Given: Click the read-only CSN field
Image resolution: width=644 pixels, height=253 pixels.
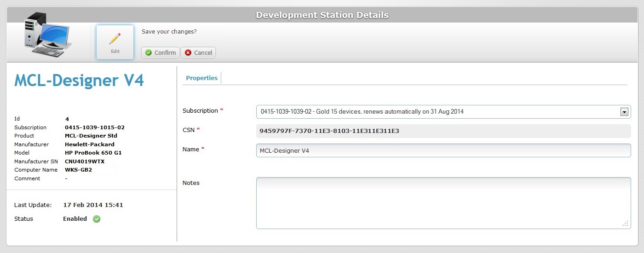Looking at the screenshot, I should click(x=443, y=131).
